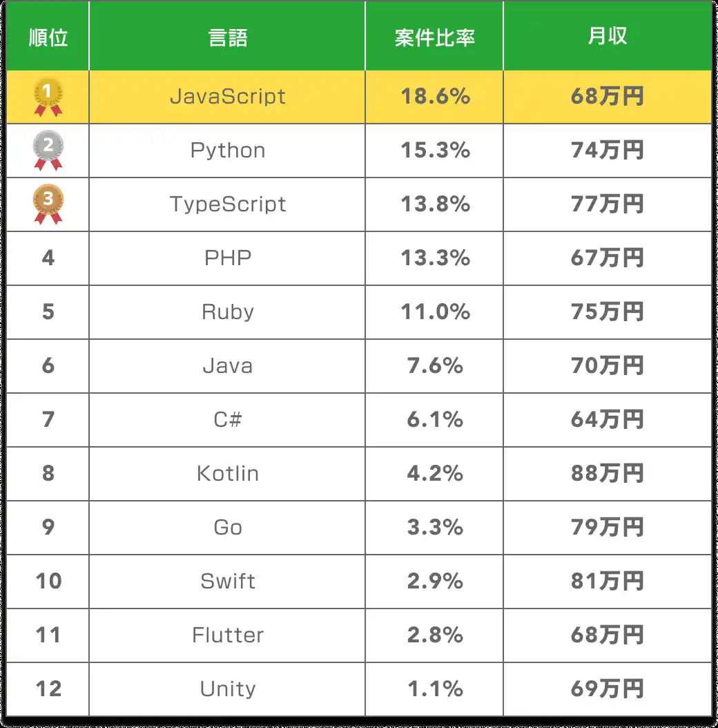
Task: Click the 順位 column header
Action: [48, 37]
